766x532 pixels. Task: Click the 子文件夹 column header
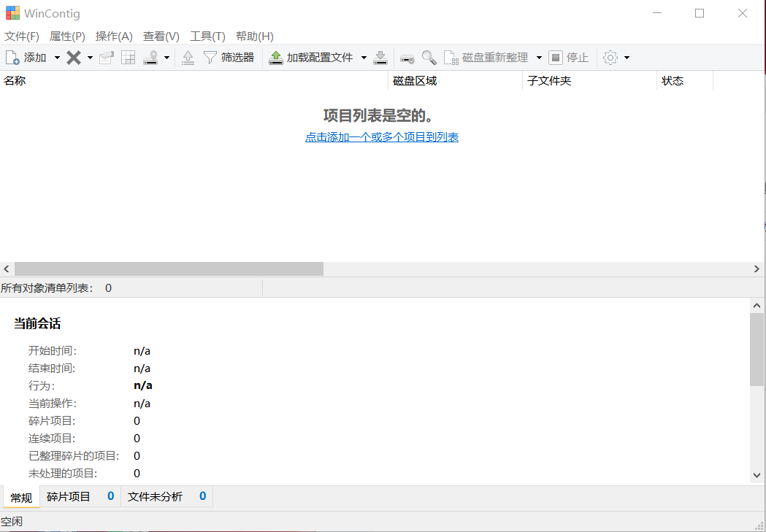point(589,80)
